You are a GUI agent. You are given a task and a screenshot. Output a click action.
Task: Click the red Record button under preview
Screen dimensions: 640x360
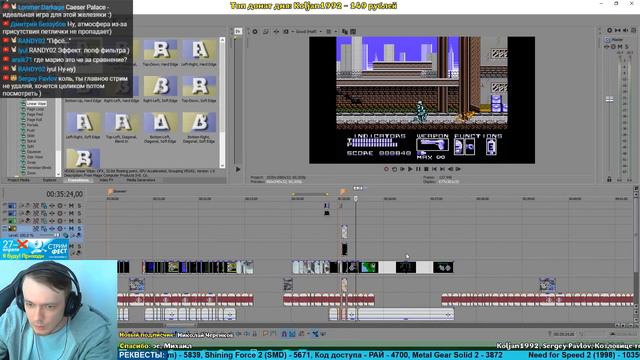[386, 169]
